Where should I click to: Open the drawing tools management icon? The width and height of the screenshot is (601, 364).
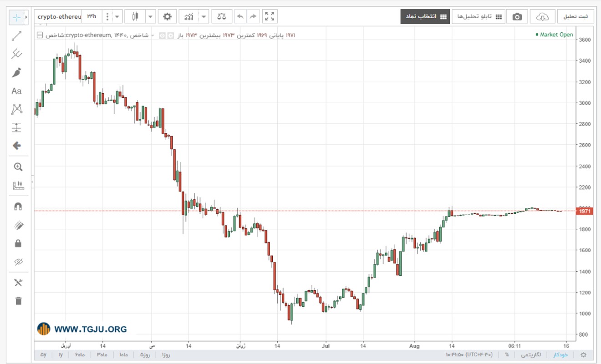point(18,283)
